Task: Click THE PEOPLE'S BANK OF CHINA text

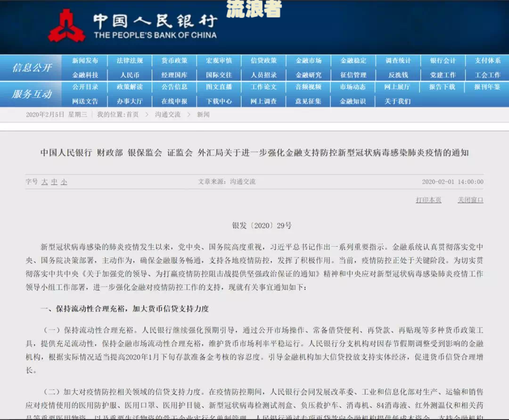Action: pyautogui.click(x=155, y=35)
